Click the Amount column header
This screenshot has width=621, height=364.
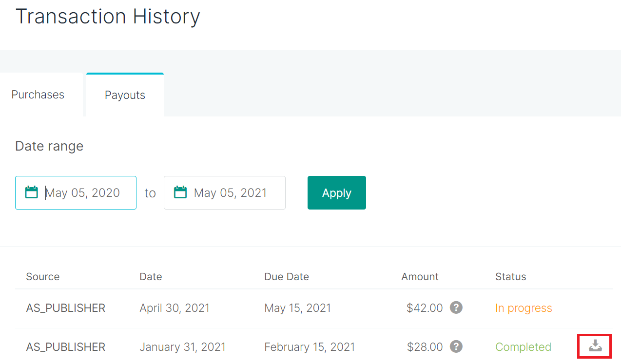coord(420,276)
